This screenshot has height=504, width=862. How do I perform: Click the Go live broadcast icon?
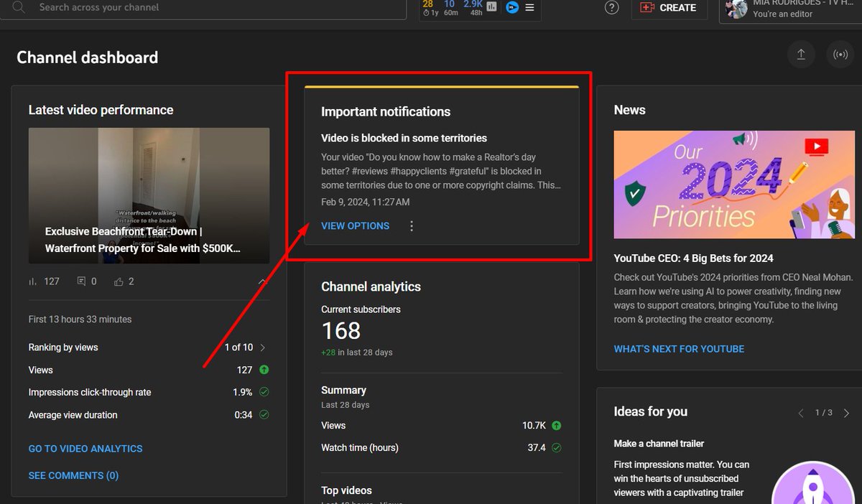coord(839,55)
